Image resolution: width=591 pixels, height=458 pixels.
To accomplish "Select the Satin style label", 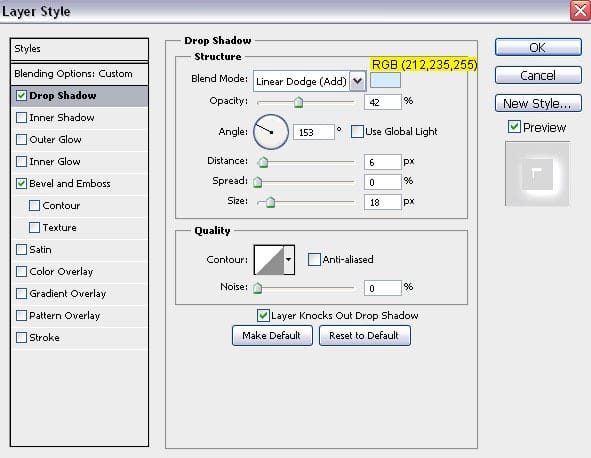I will [x=40, y=250].
